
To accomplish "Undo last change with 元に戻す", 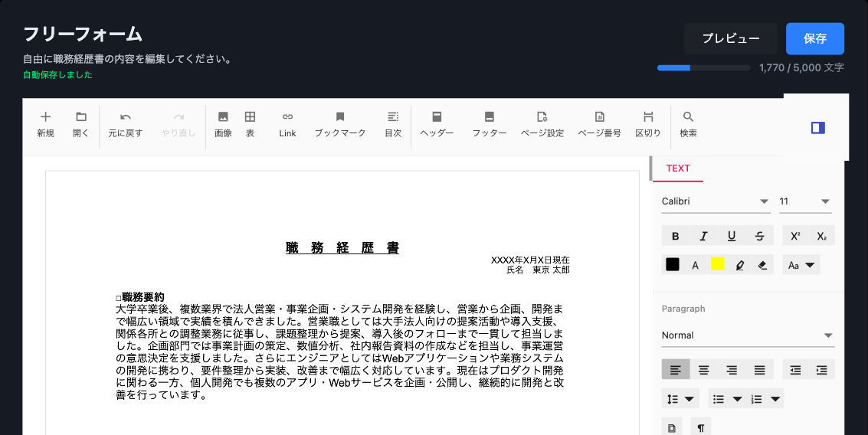I will point(125,124).
